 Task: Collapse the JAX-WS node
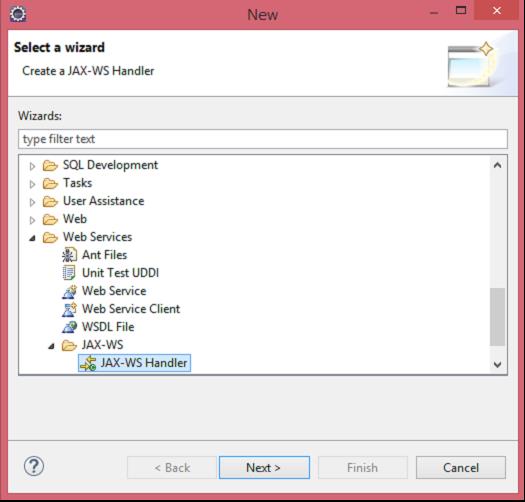(51, 346)
